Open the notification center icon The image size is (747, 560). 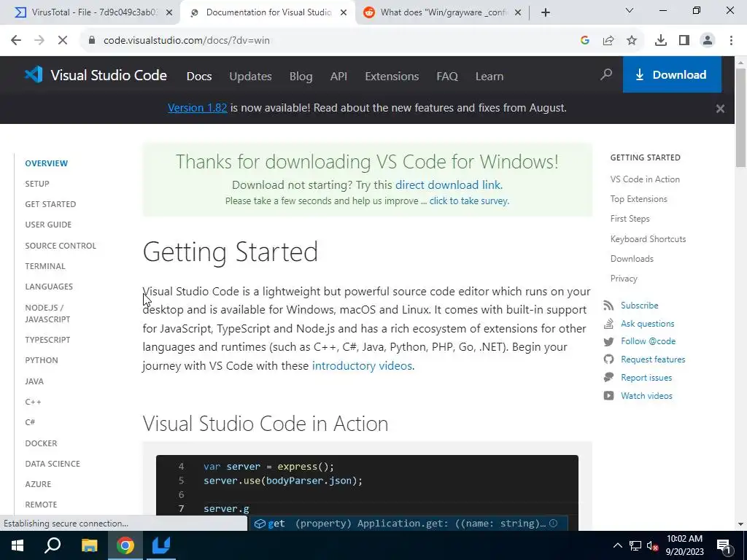coord(724,546)
